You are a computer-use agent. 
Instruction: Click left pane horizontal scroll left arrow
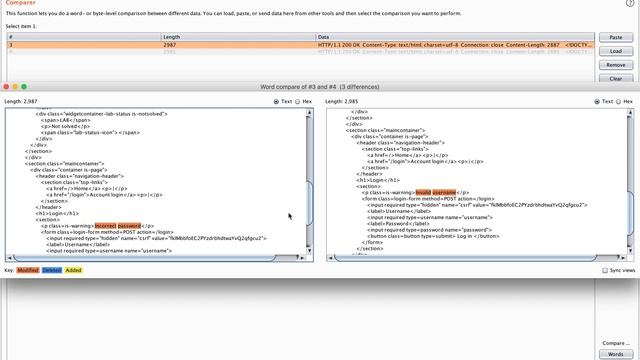tap(9, 258)
